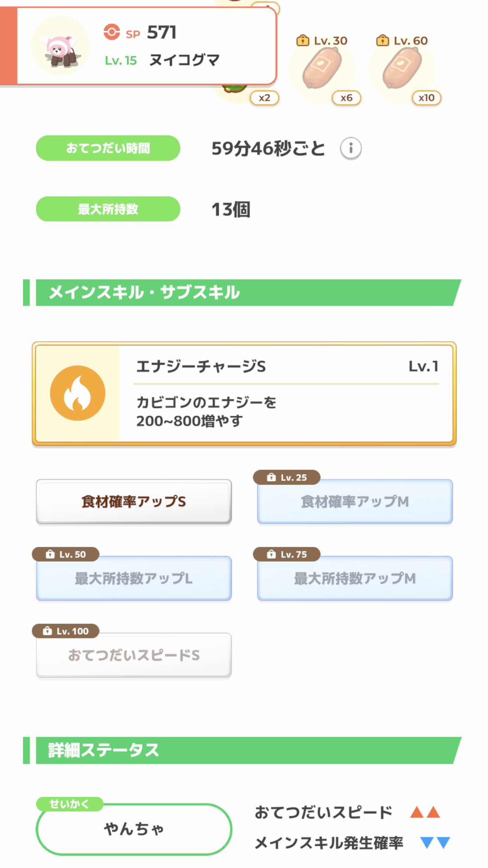
Task: Tap the info icon beside 59分46秒ごと
Action: coord(350,148)
